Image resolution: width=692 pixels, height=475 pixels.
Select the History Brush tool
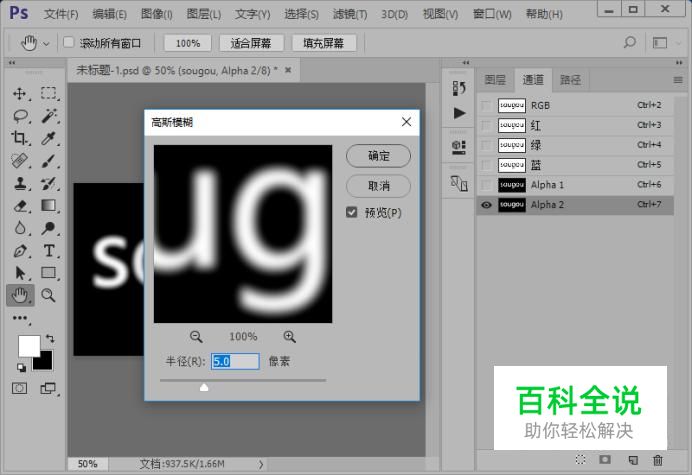click(x=49, y=183)
